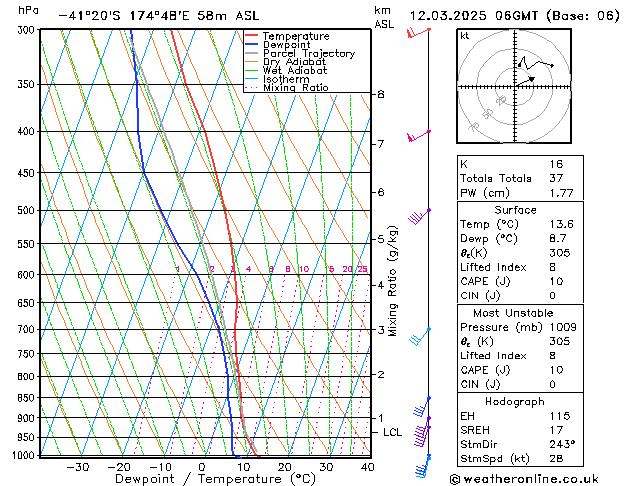Screen dimensions: 629x486
Task: Click the 300 hPa wind barb
Action: tap(418, 33)
